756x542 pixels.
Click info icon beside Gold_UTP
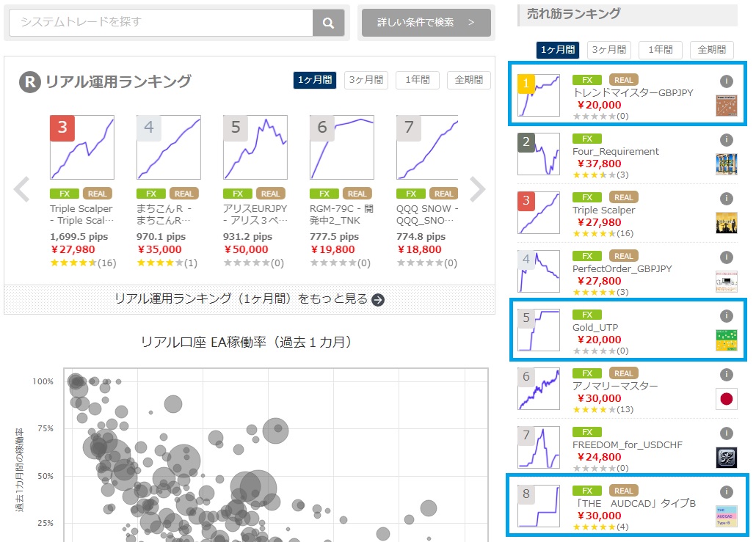click(726, 316)
